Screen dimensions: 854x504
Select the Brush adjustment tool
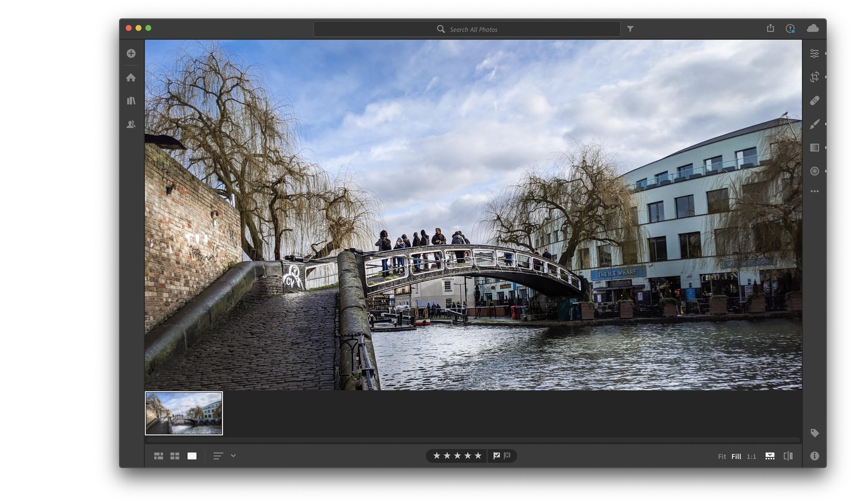tap(815, 124)
